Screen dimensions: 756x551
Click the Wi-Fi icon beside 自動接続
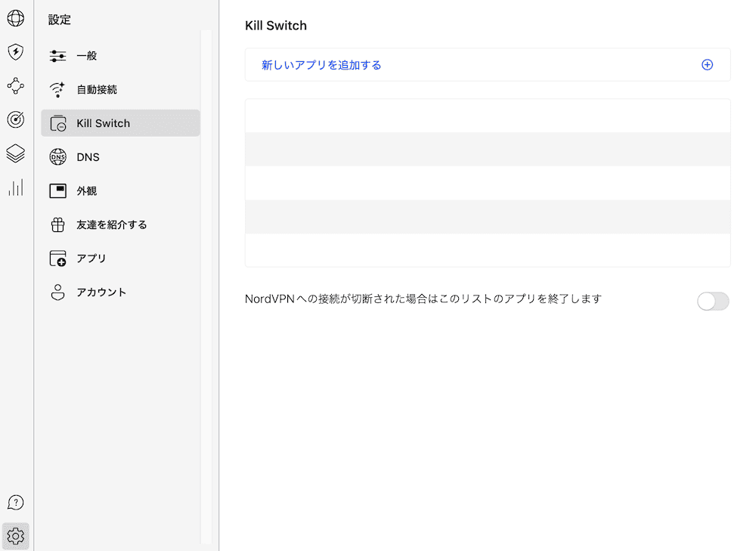click(57, 90)
